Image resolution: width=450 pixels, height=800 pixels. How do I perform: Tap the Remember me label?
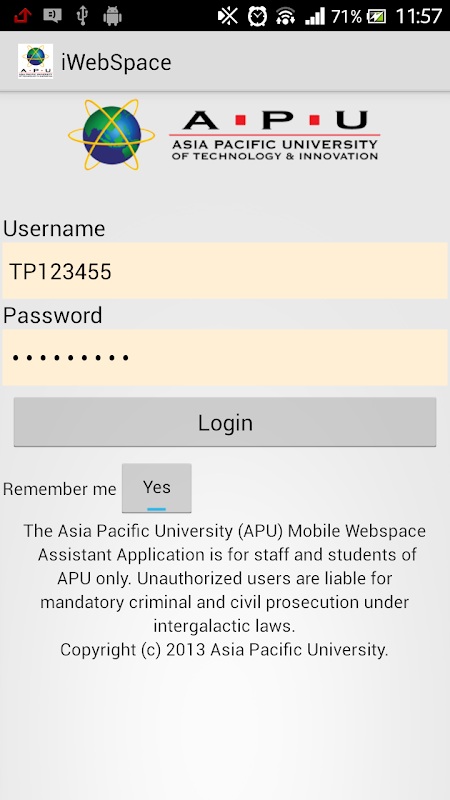pos(60,489)
